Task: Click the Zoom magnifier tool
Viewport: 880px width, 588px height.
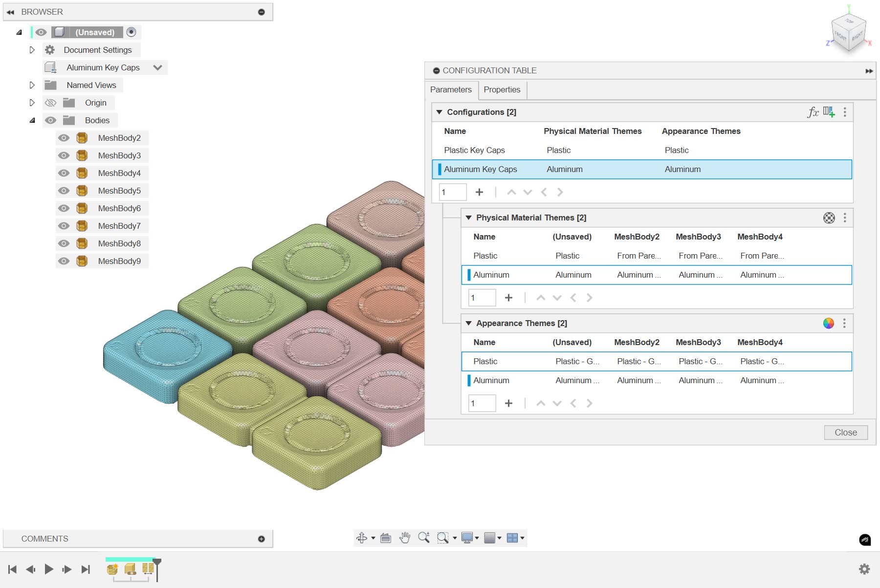Action: [424, 538]
